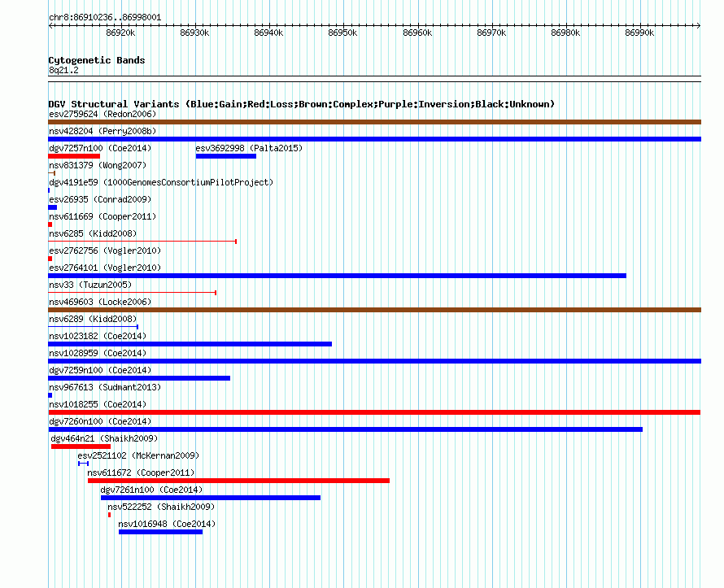Click the blue nsv1028959 Coe2014 bar
Screen dimensions: 724x588
click(x=374, y=361)
